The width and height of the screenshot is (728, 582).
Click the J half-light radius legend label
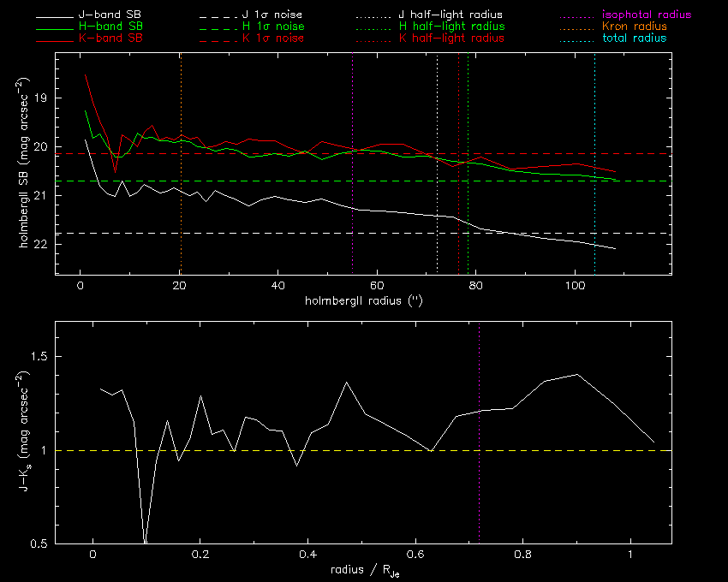(x=451, y=15)
